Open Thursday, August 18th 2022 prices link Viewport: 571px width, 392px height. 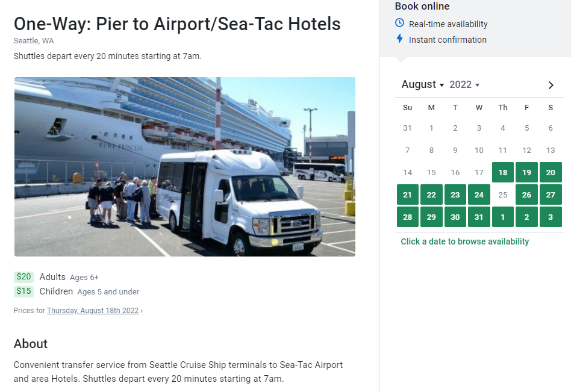(x=93, y=311)
